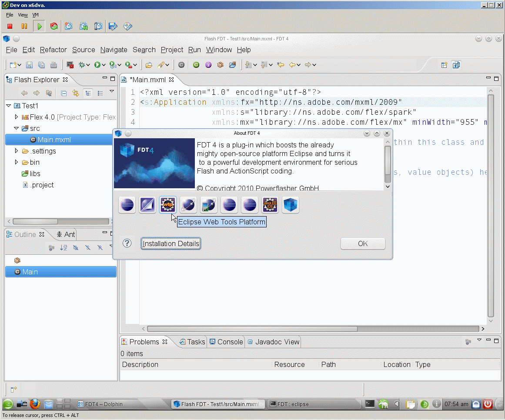Click OK in the About FDT 4 dialog
Image resolution: width=505 pixels, height=420 pixels.
[x=363, y=243]
